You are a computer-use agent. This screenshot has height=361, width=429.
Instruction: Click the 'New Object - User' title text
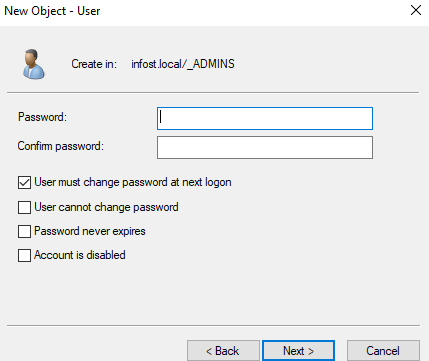[52, 11]
